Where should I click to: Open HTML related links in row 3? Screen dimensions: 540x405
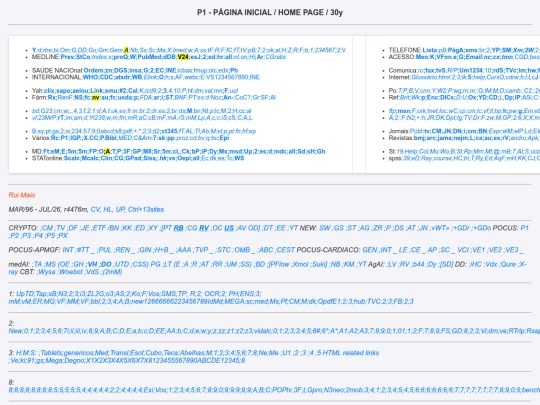351,353
